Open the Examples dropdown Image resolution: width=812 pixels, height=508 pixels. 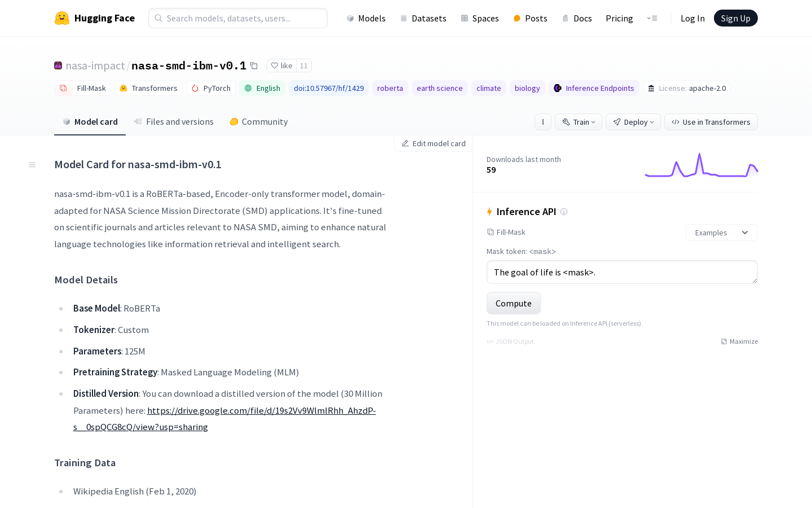721,233
